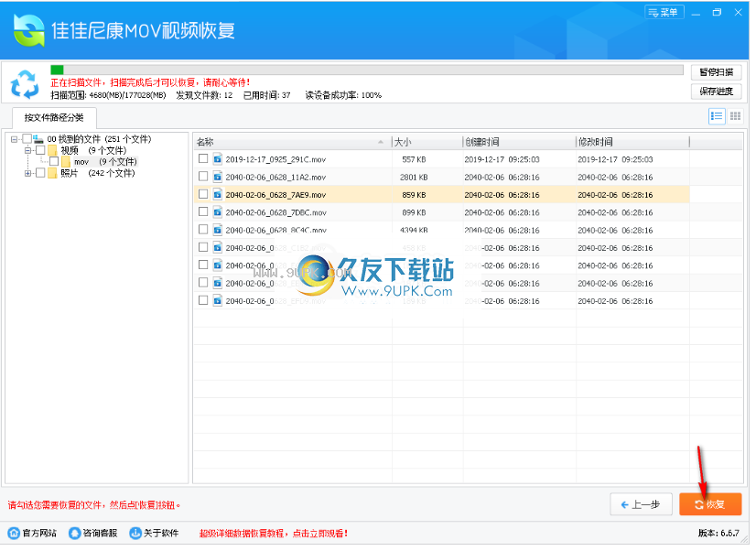
Task: Expand the 照片 folder tree node
Action: click(x=27, y=173)
